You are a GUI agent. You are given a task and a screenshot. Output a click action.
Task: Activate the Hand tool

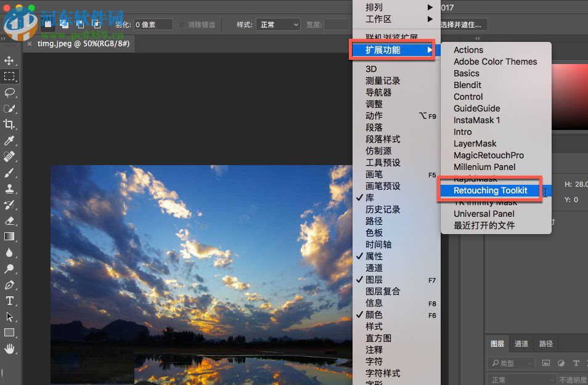(9, 349)
